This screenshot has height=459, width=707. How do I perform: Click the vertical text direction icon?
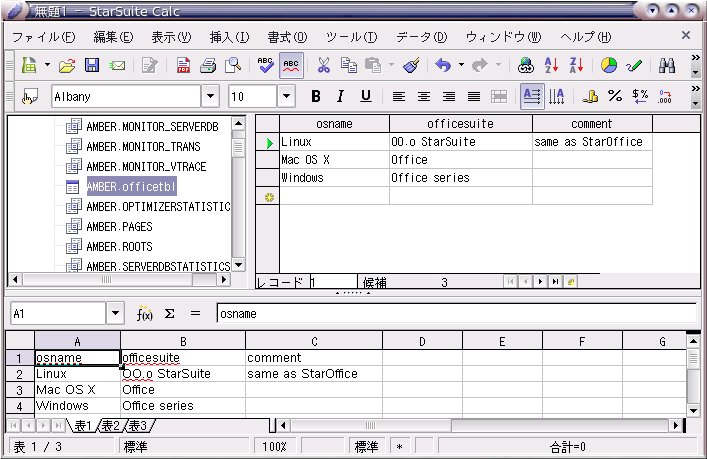click(557, 96)
